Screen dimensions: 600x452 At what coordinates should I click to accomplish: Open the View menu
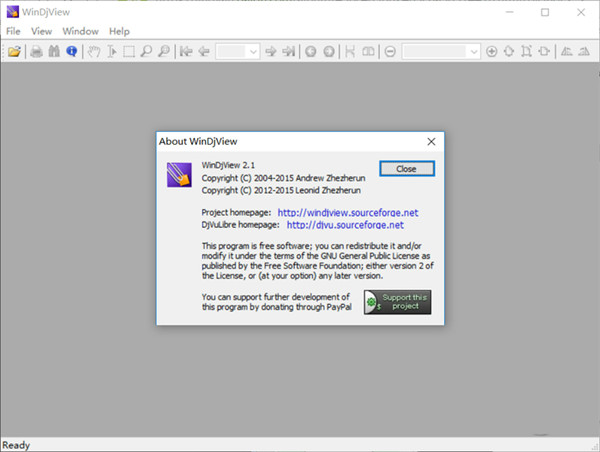click(41, 31)
